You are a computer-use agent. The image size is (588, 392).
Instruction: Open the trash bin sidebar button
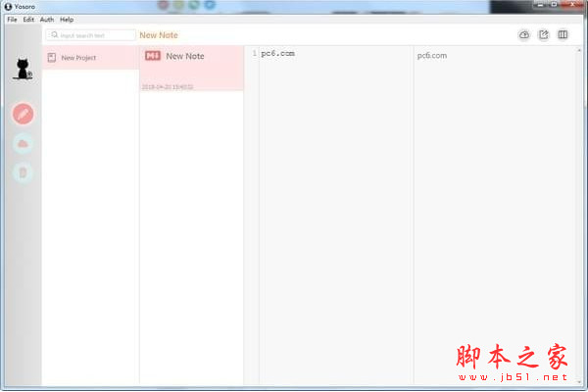(x=23, y=172)
